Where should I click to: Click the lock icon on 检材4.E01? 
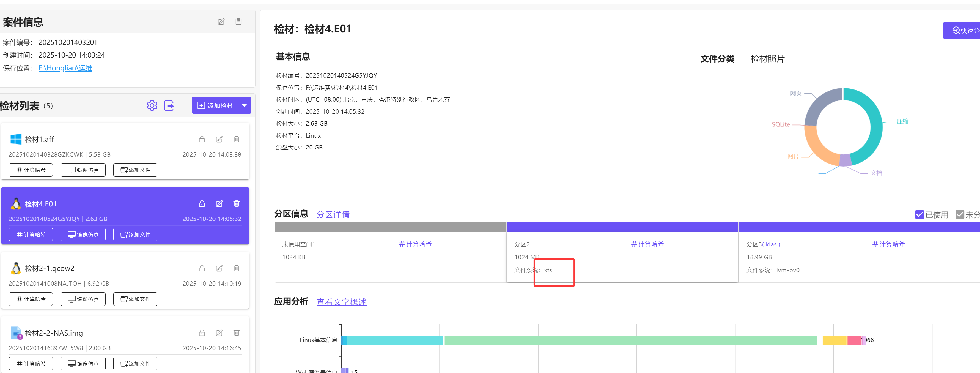pyautogui.click(x=202, y=204)
